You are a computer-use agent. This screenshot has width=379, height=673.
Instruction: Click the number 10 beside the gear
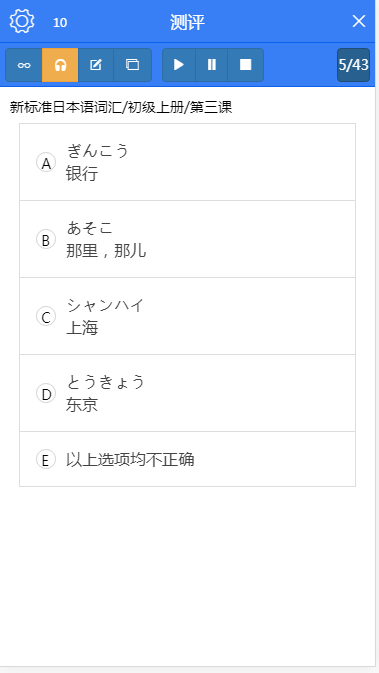click(x=60, y=22)
